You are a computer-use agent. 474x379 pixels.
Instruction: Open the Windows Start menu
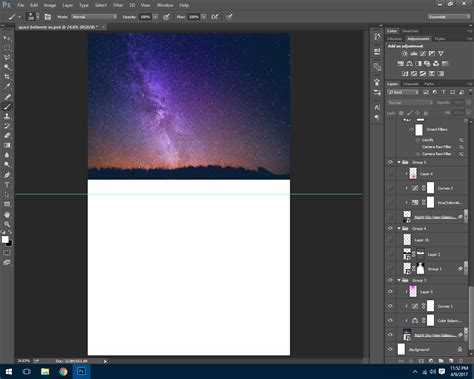[x=9, y=371]
